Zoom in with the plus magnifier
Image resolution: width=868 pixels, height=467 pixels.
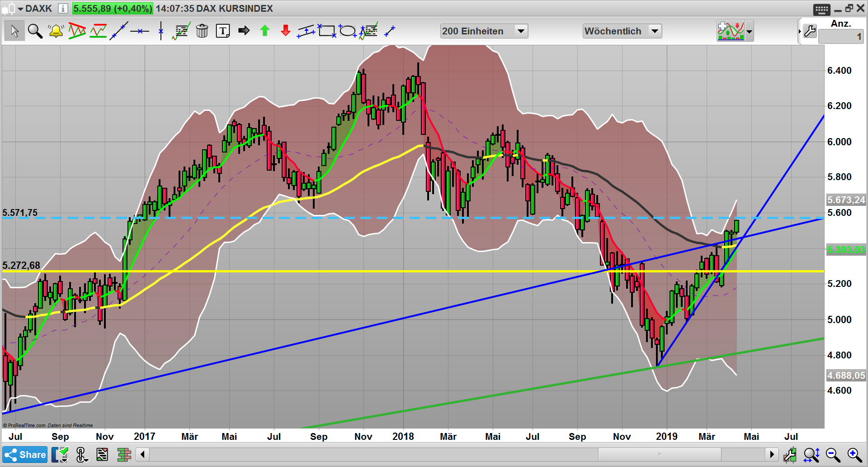(854, 455)
